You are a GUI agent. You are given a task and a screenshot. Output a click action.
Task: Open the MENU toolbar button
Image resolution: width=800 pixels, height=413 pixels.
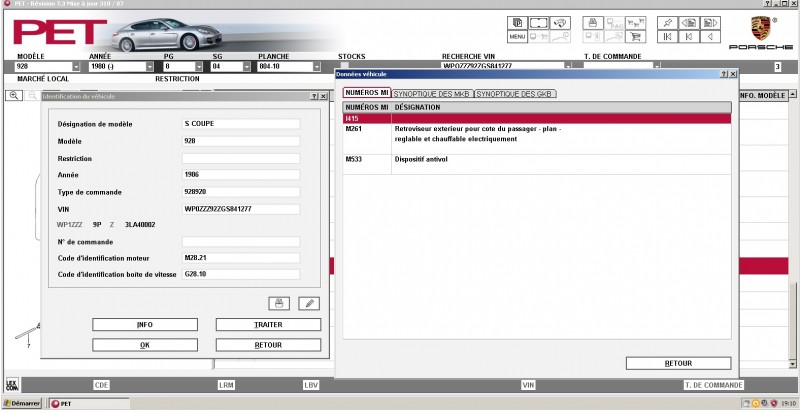517,37
